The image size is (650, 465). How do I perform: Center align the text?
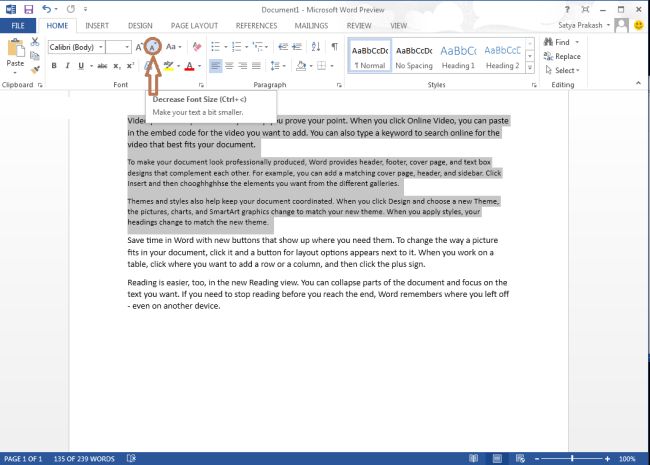tap(229, 66)
